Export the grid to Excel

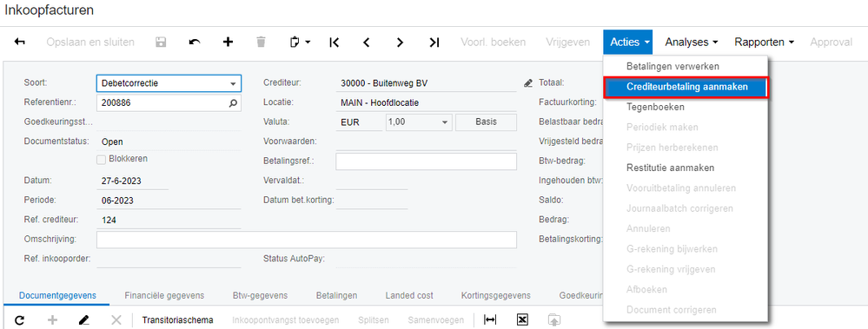[521, 319]
